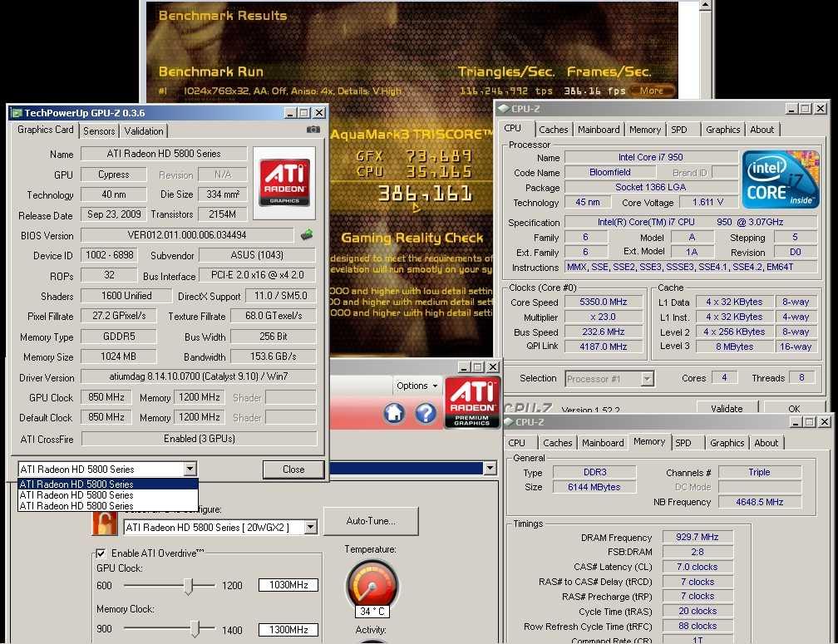Open the Graphics tab in lower CPU-Z window

[727, 443]
